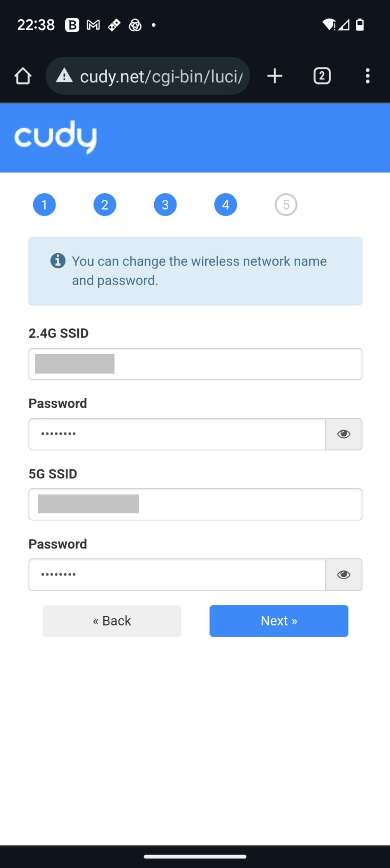Focus the 5G SSID input field
Screen dimensions: 390x868
[x=195, y=504]
